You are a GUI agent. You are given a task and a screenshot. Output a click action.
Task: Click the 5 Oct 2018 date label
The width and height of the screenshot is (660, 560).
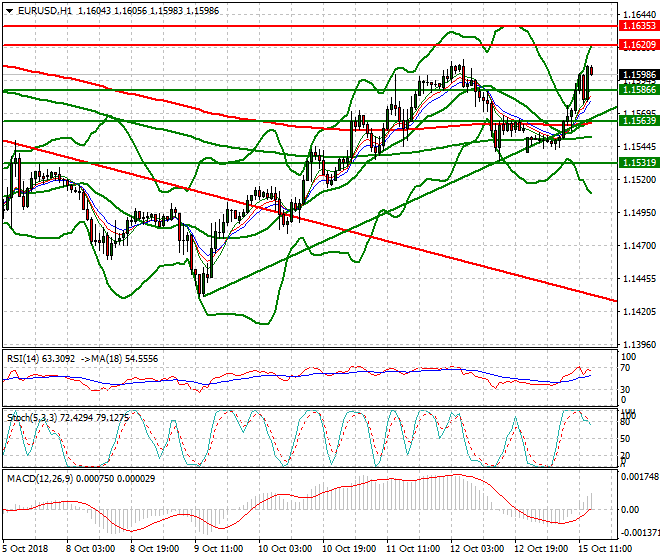(25, 549)
